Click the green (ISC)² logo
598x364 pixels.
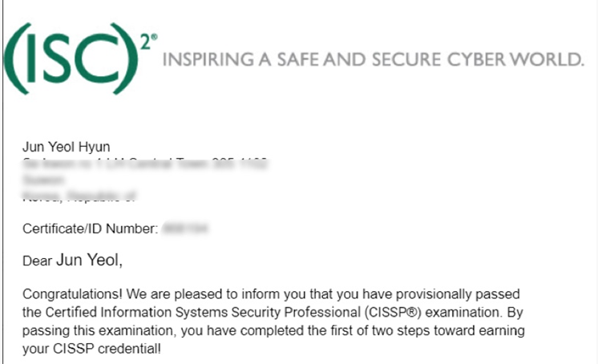(80, 59)
